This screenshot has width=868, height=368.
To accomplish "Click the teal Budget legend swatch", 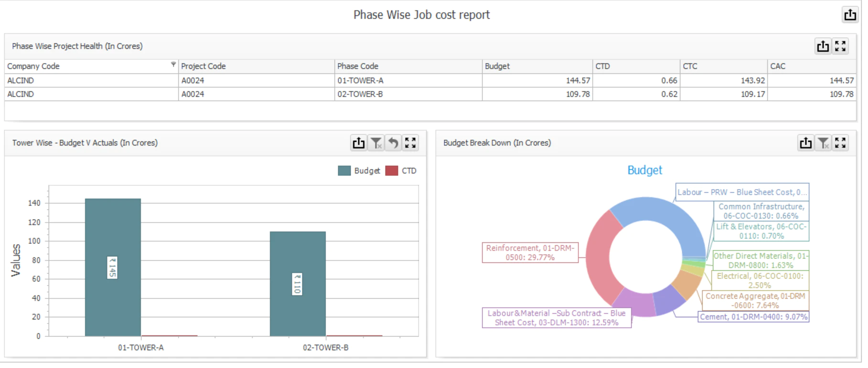I will pyautogui.click(x=344, y=171).
